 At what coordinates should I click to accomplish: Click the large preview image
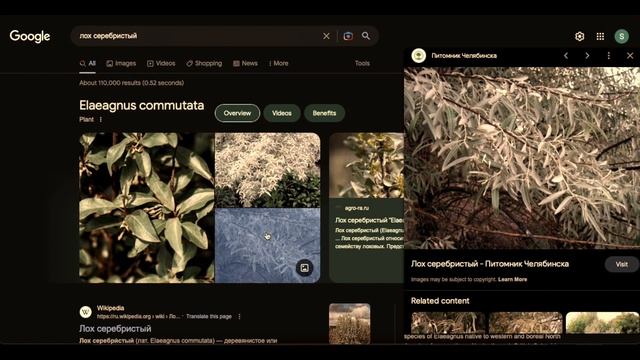click(522, 158)
